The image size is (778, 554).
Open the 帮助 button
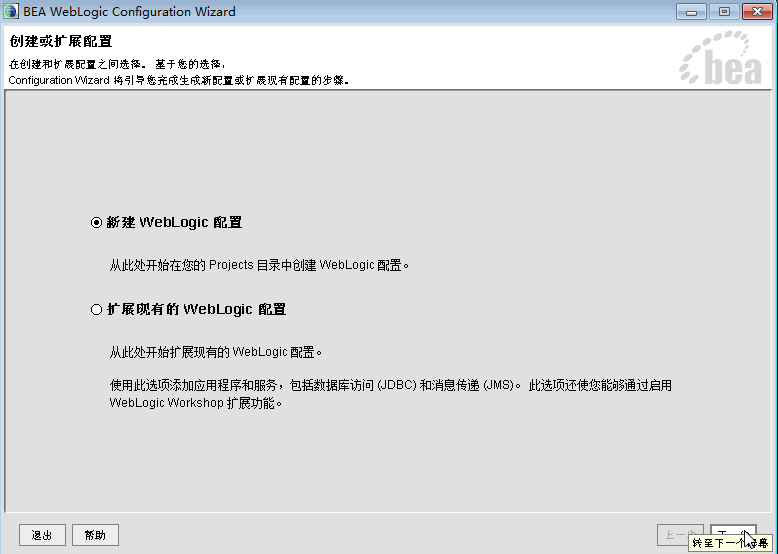pos(95,535)
